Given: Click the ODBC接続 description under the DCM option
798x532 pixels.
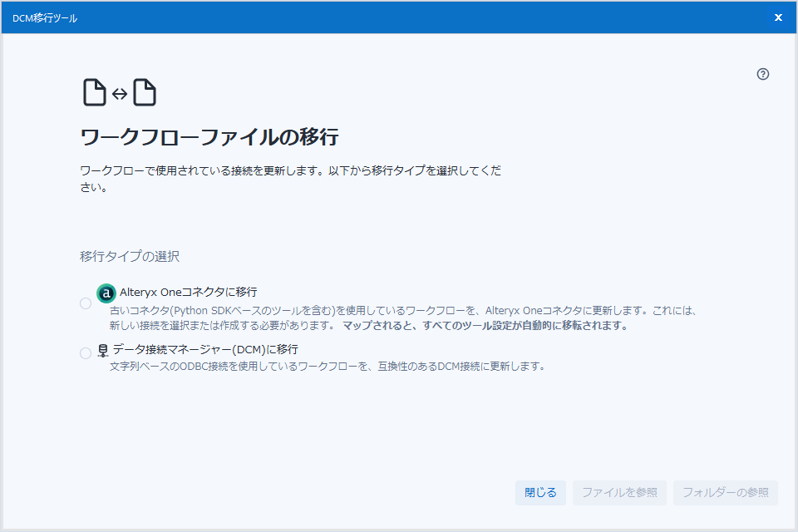Looking at the screenshot, I should point(328,366).
